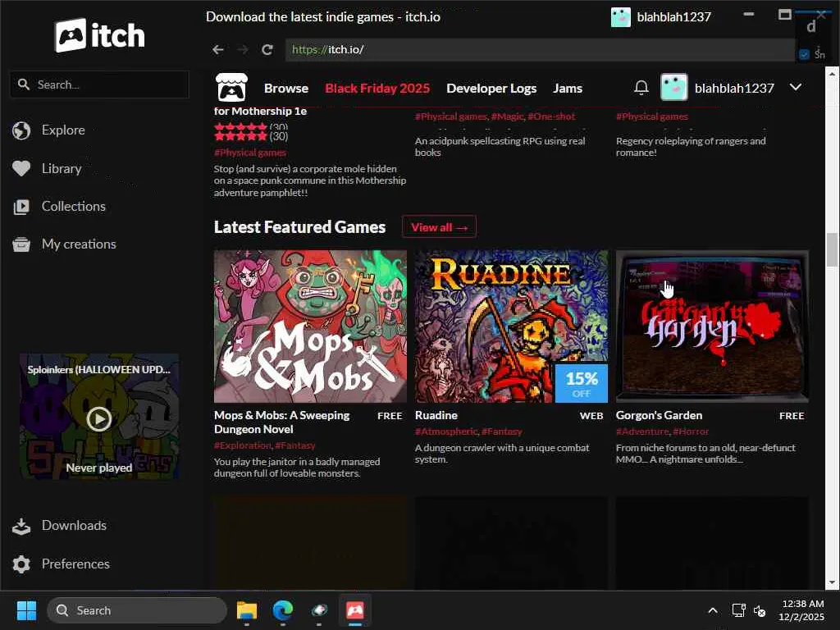This screenshot has height=630, width=840.
Task: Open the Windows Start button
Action: pos(26,610)
